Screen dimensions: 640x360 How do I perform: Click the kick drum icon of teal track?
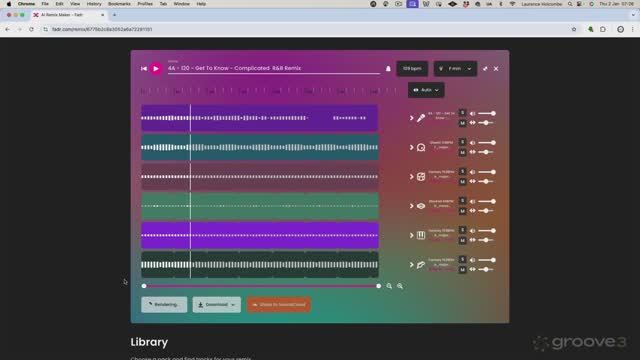(x=421, y=147)
